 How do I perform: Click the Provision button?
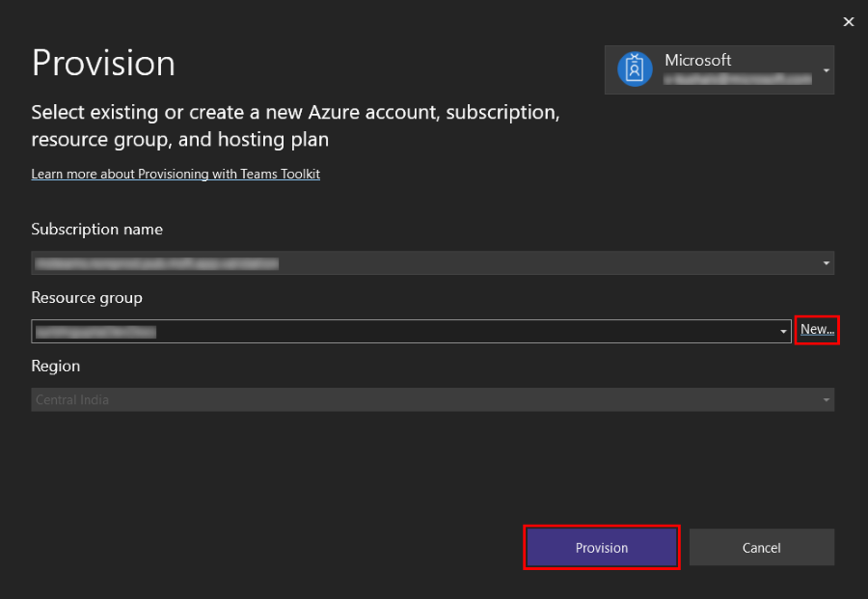tap(602, 548)
